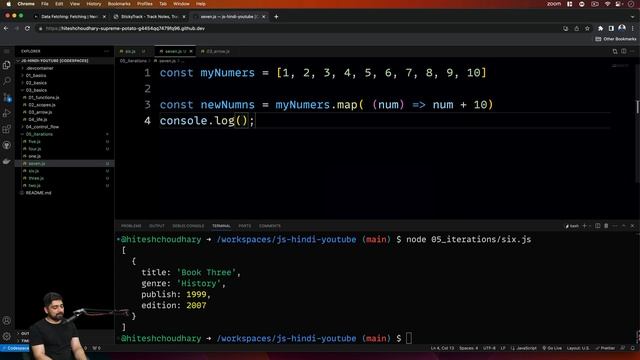The height and width of the screenshot is (360, 640).
Task: Open Explorer panel more actions ellipsis
Action: pos(107,51)
